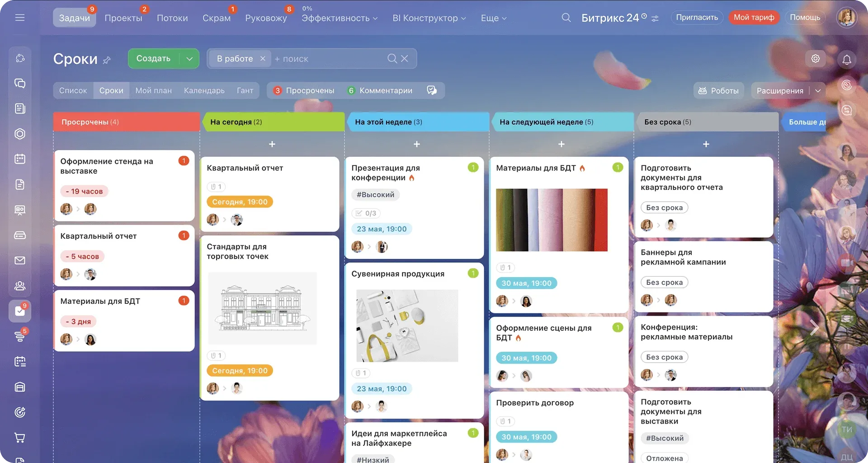868x463 pixels.
Task: Open the feed icon with badge 5
Action: [20, 336]
